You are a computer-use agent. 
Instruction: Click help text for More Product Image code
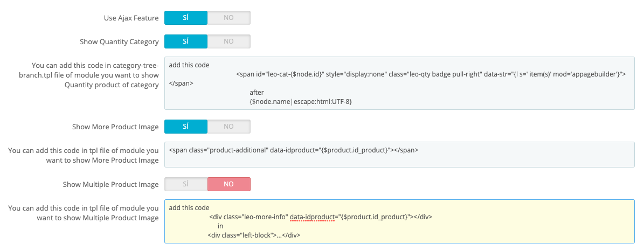pos(84,155)
